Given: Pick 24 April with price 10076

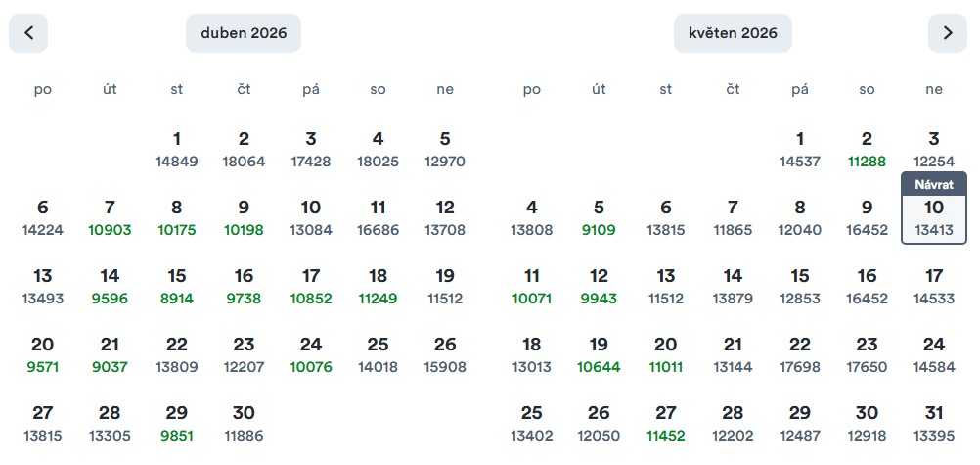Looking at the screenshot, I should point(311,355).
